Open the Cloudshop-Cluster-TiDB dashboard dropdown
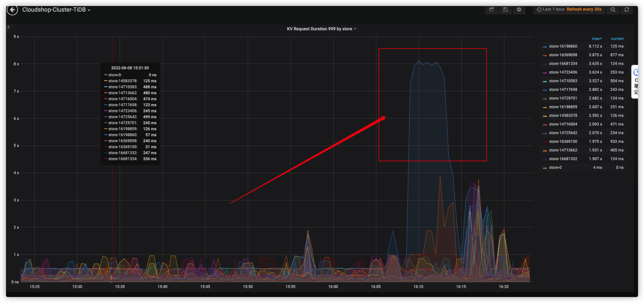 (56, 10)
